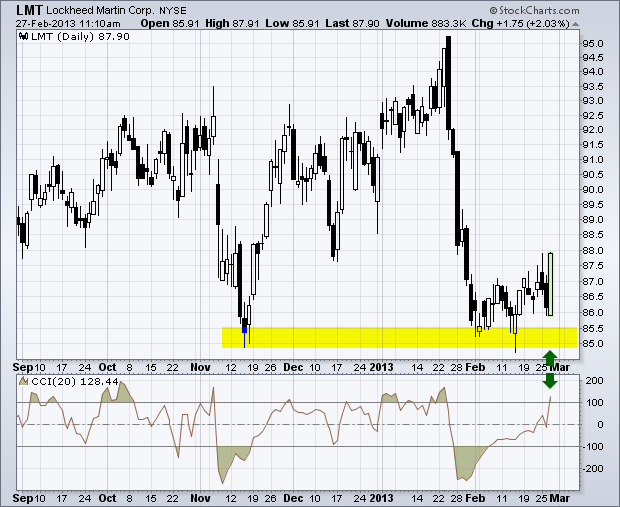The height and width of the screenshot is (507, 620).
Task: Click the green highlighted latest candlestick
Action: [x=550, y=284]
